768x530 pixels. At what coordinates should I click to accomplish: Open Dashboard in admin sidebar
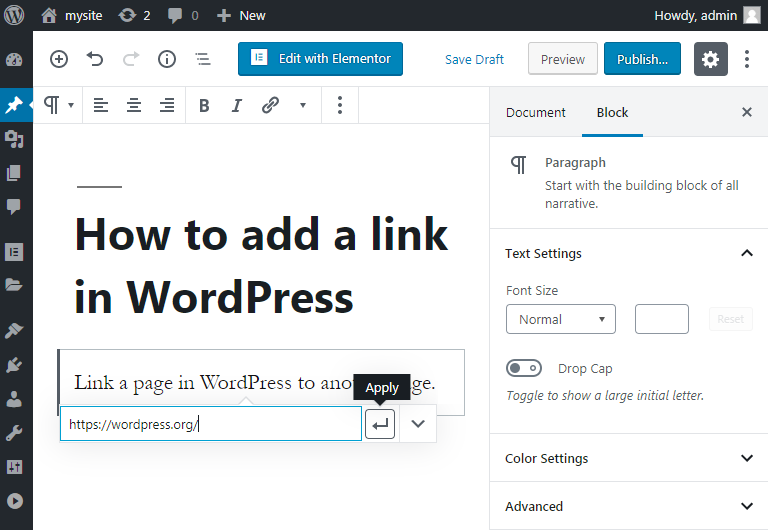point(14,60)
